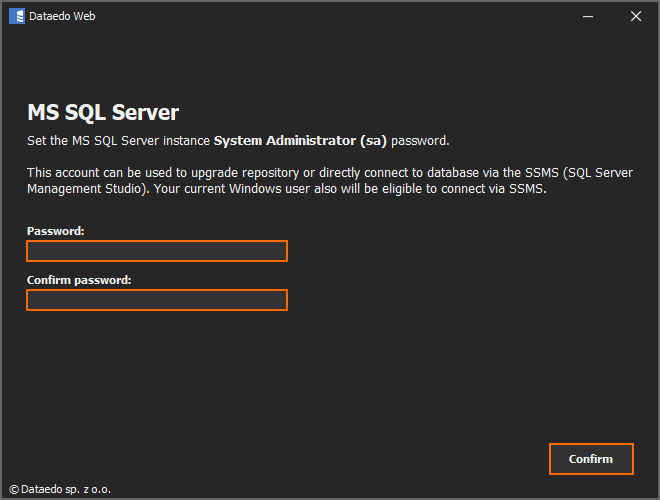The width and height of the screenshot is (660, 500).
Task: Click the word "password." ending the first instruction line
Action: tap(420, 141)
